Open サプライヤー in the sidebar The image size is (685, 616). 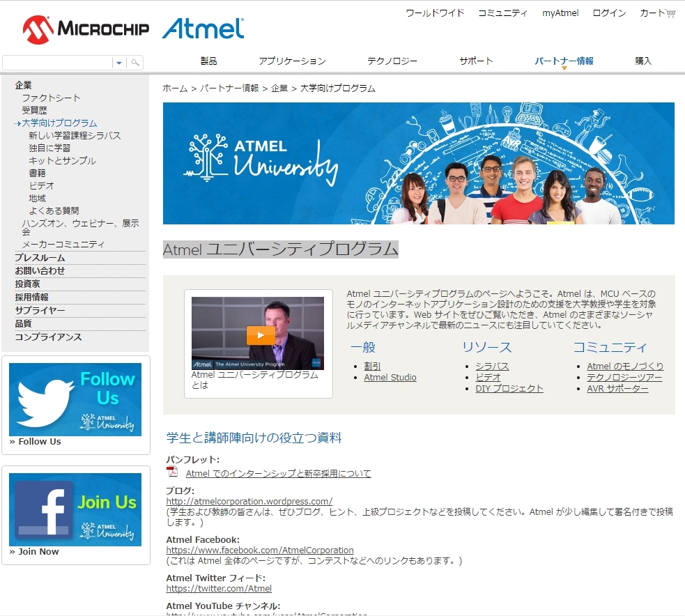40,311
